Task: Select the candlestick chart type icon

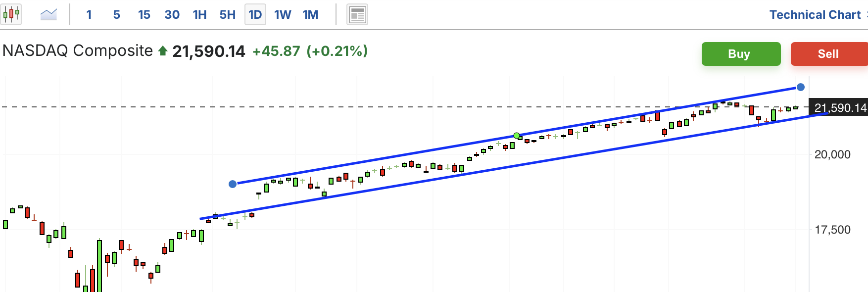Action: (x=11, y=14)
